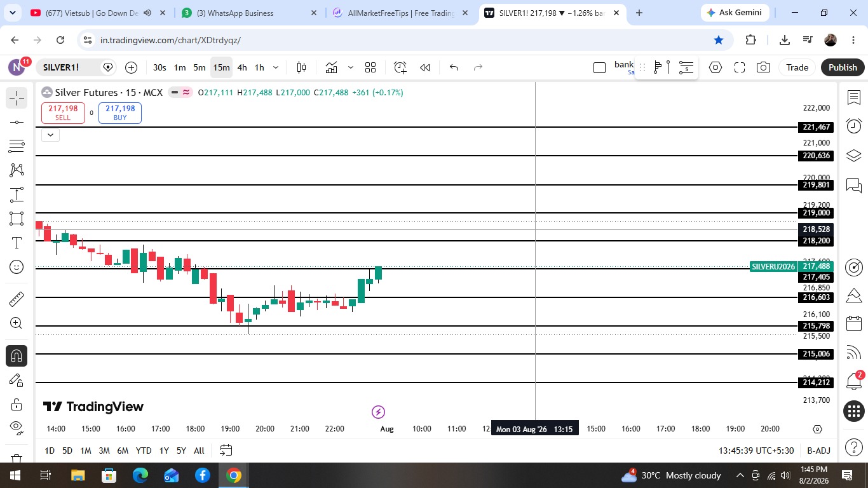This screenshot has width=868, height=488.
Task: Open the go to date picker
Action: (x=226, y=451)
